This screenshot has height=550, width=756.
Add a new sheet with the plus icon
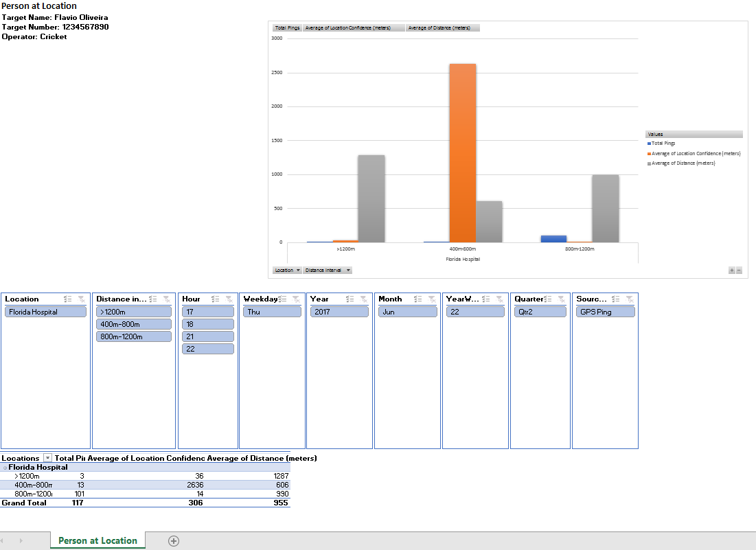click(174, 541)
